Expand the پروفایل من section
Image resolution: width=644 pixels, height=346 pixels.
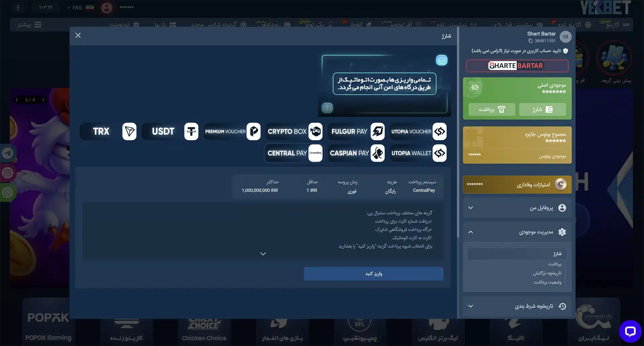pyautogui.click(x=517, y=208)
